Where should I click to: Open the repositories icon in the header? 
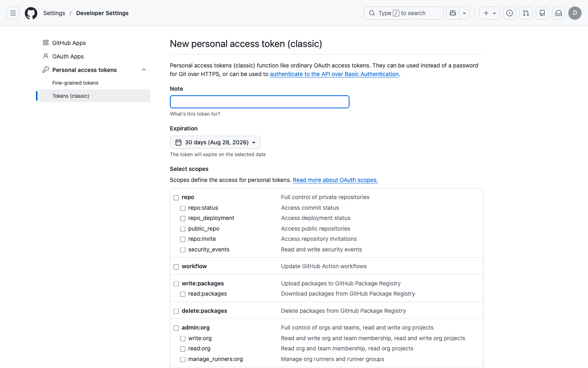(x=542, y=13)
